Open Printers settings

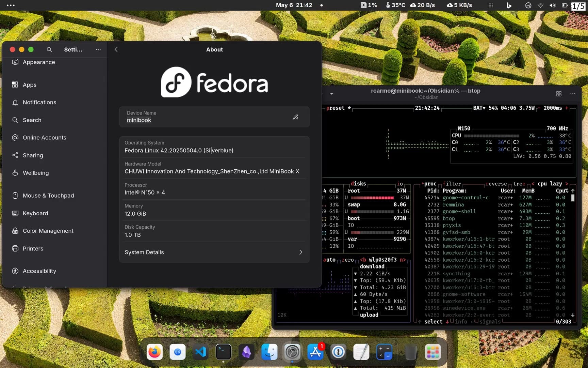(x=54, y=248)
